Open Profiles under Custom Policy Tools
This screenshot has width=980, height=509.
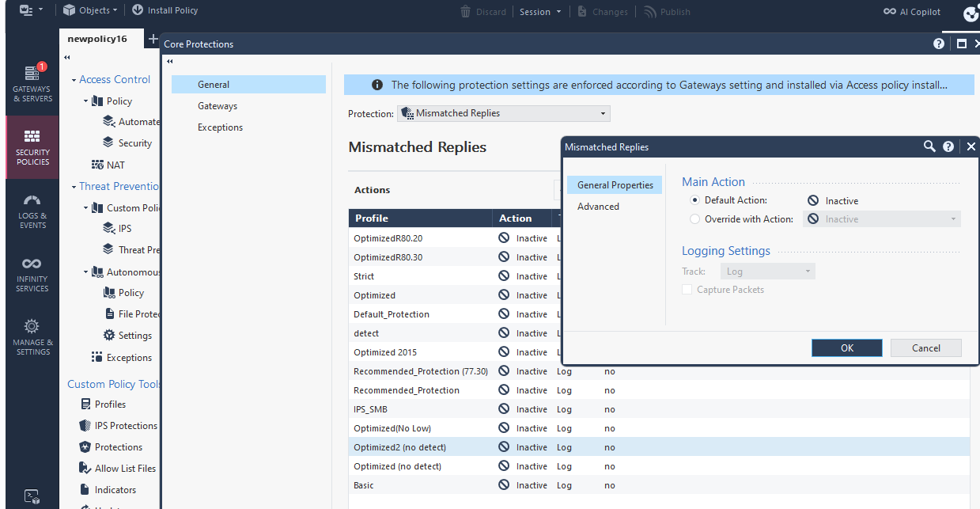(x=104, y=405)
